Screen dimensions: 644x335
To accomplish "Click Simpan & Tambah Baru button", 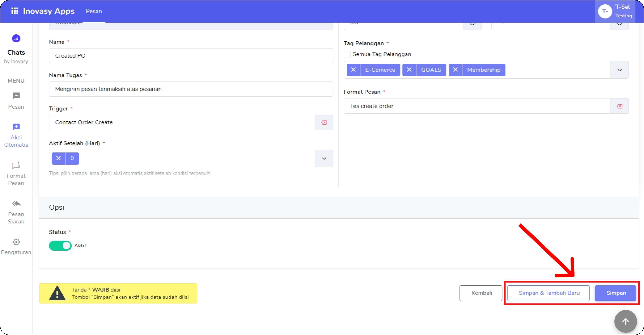I will tap(549, 293).
